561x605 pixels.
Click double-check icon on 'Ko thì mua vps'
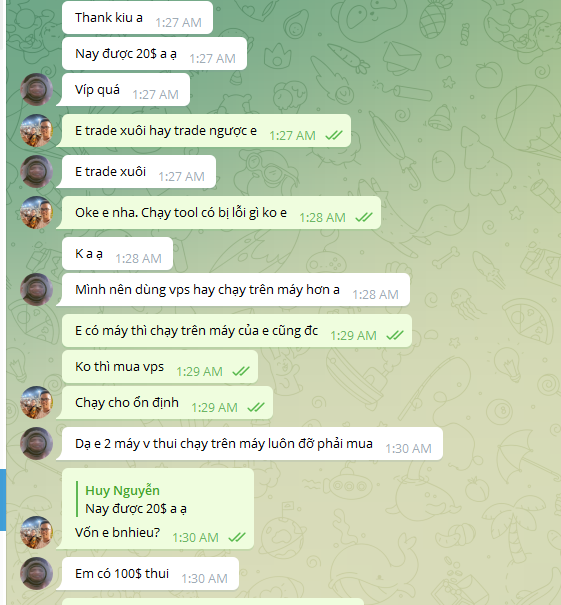pos(241,371)
